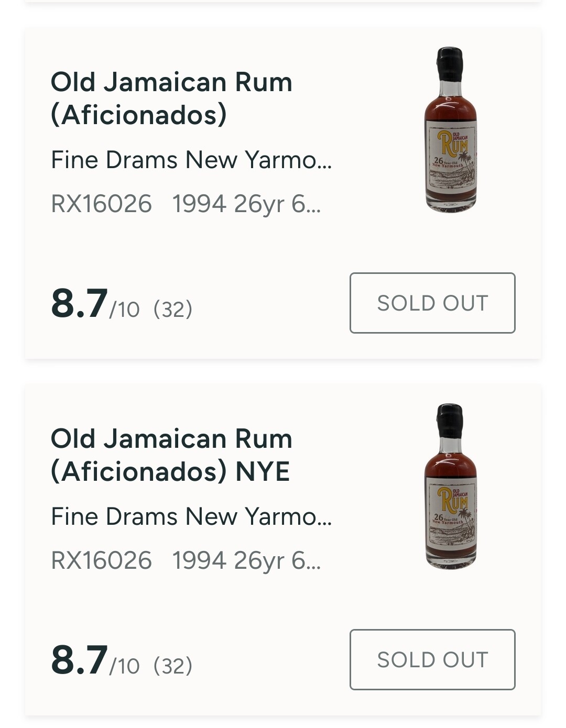
Task: Click '1994 26yr 6...' details on the non-NYE card
Action: pos(246,204)
